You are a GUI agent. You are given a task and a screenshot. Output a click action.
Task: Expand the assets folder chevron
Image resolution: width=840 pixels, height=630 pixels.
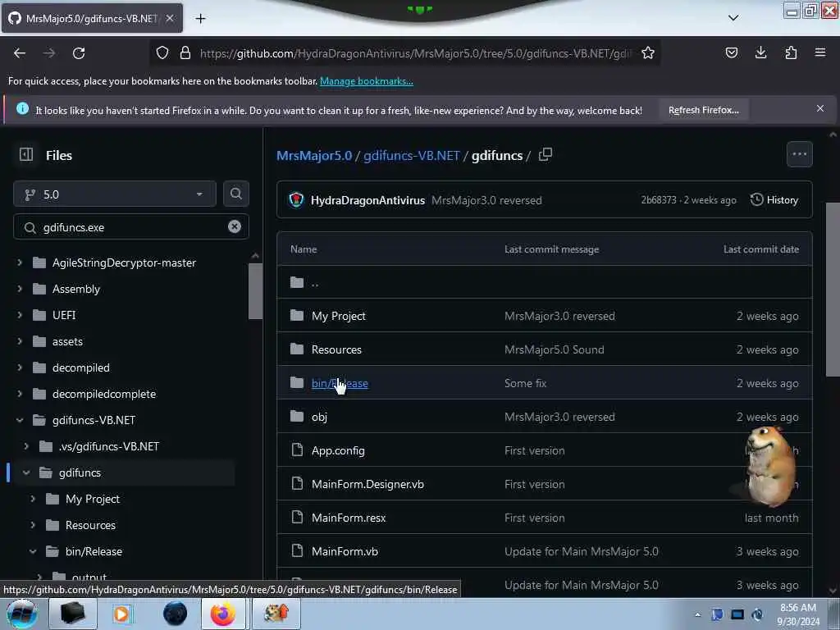point(20,341)
